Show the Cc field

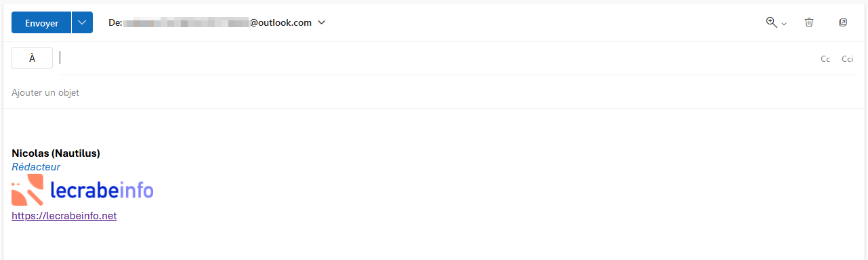pos(825,59)
